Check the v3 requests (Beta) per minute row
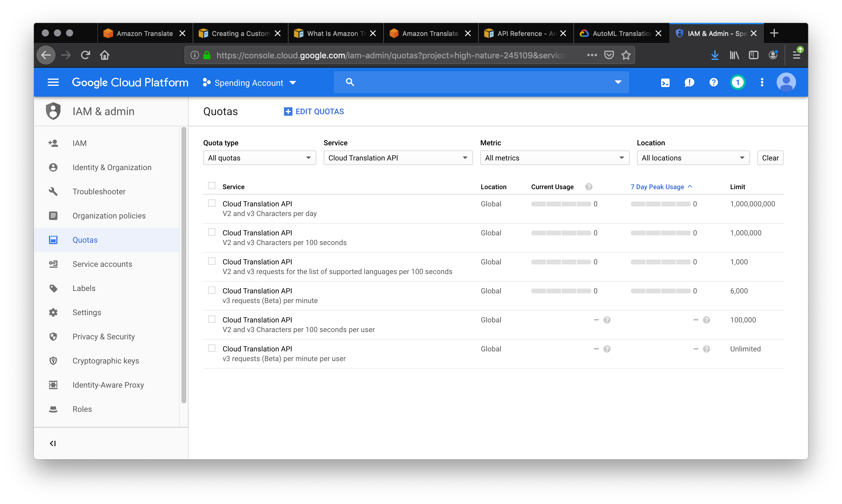 [211, 290]
